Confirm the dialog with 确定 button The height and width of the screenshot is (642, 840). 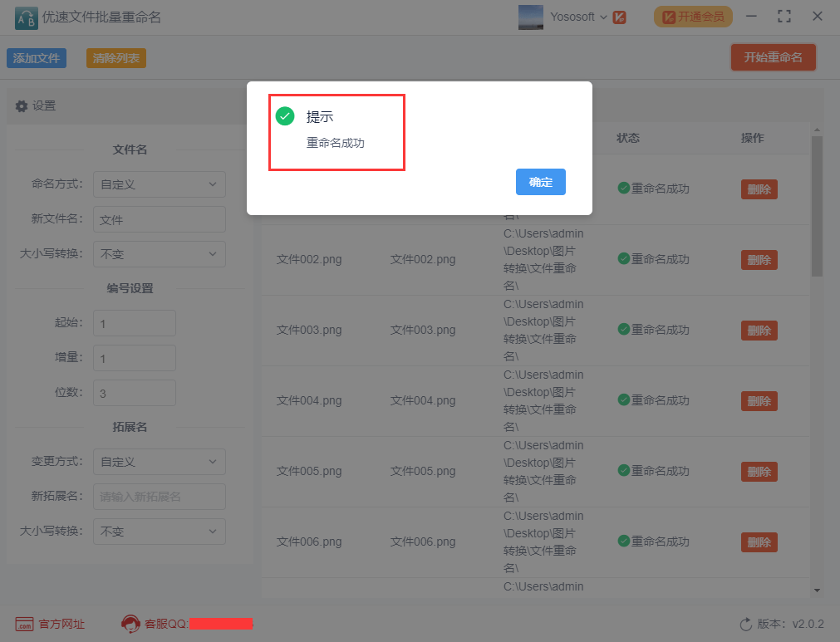tap(540, 182)
